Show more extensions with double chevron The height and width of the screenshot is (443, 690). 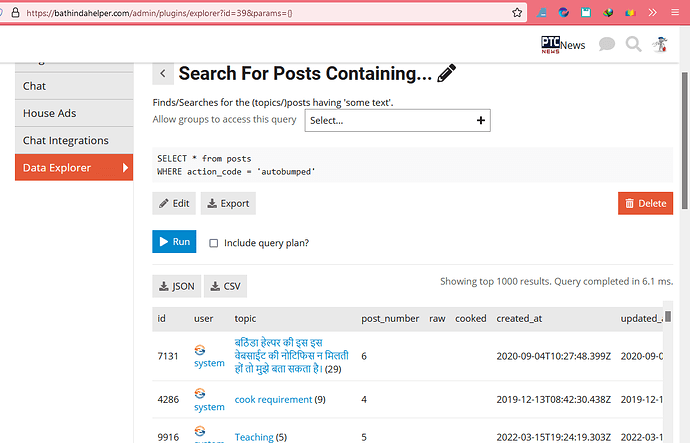coord(653,12)
